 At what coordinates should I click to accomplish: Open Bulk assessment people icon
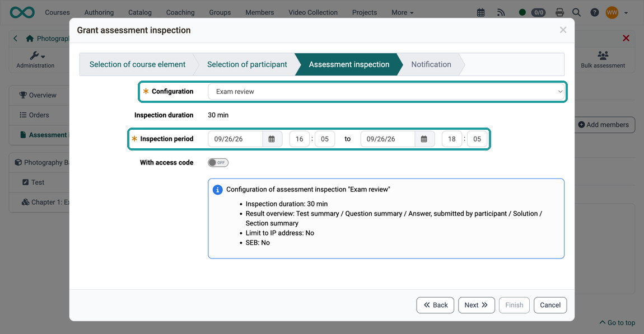(603, 55)
